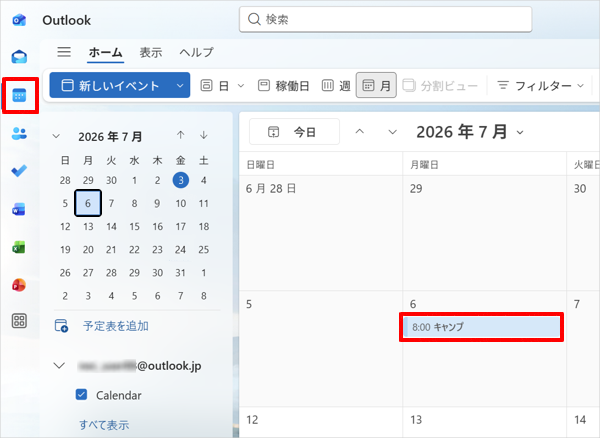Show next month in main calendar

pyautogui.click(x=392, y=132)
